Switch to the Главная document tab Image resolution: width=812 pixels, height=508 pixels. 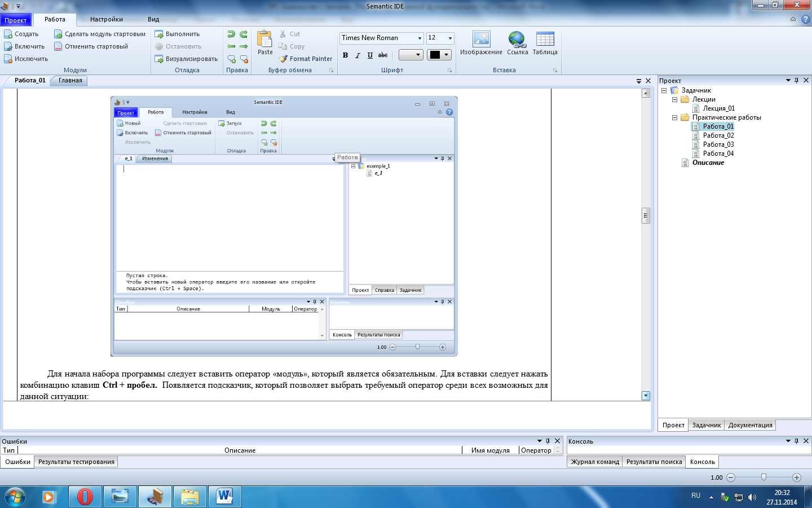click(x=70, y=80)
